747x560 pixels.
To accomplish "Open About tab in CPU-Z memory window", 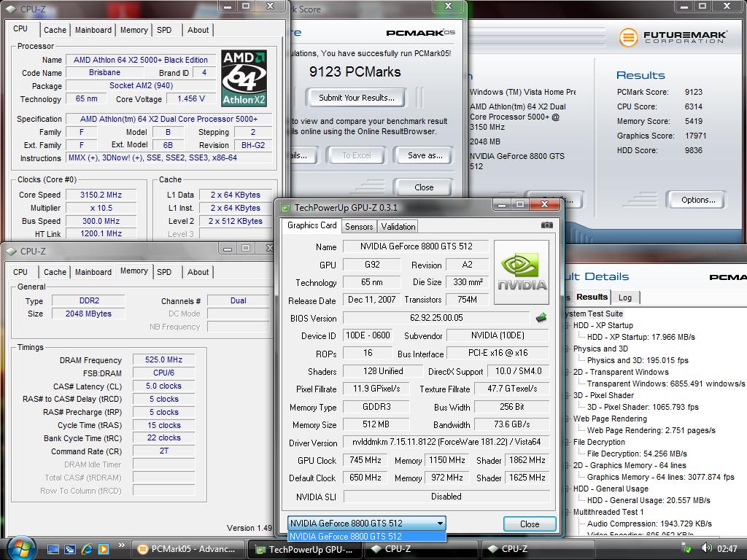I will pos(198,272).
